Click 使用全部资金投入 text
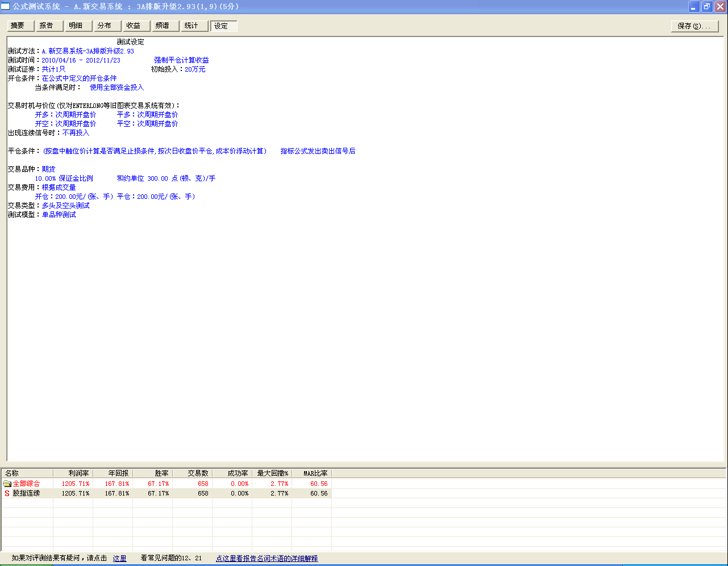Screen dimensions: 728x566 [x=117, y=88]
